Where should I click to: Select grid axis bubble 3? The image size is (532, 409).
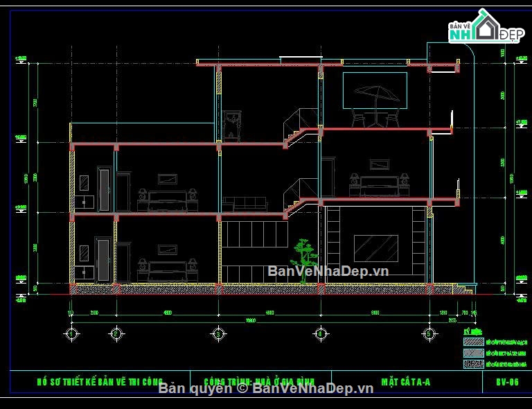(218, 334)
